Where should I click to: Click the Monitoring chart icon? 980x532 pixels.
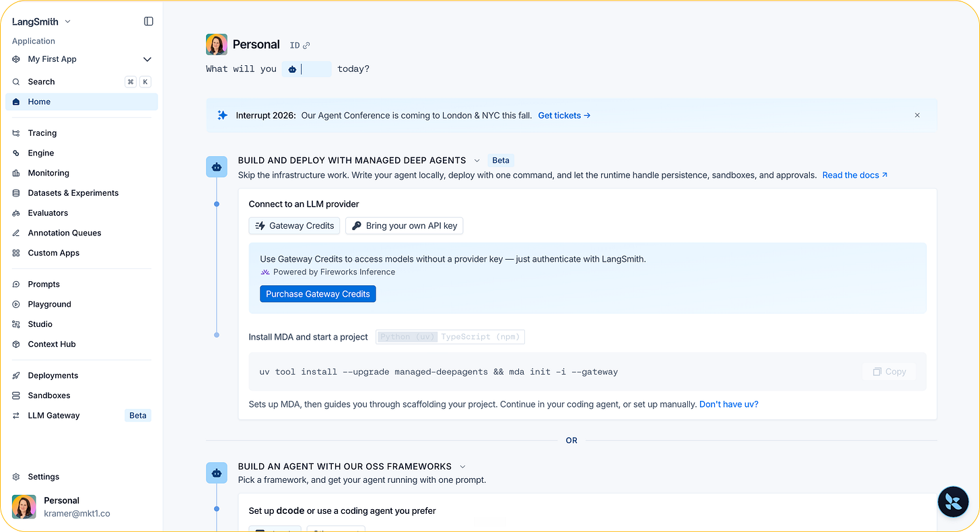point(16,173)
